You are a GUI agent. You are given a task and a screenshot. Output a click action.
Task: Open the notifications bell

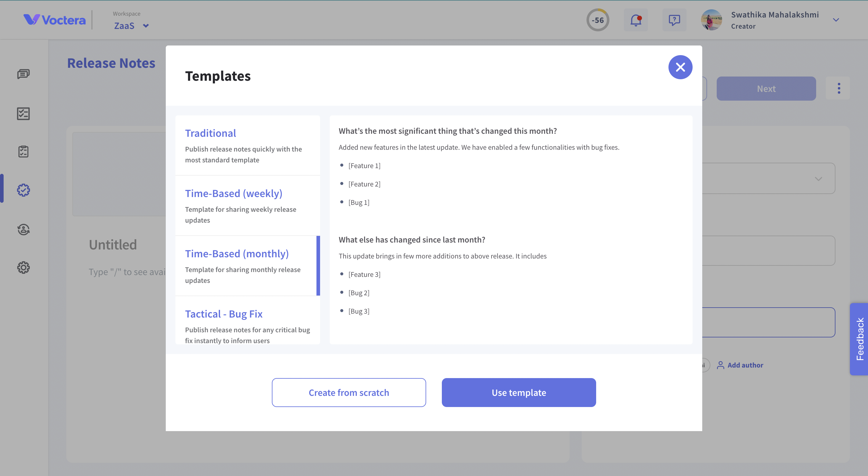click(636, 20)
